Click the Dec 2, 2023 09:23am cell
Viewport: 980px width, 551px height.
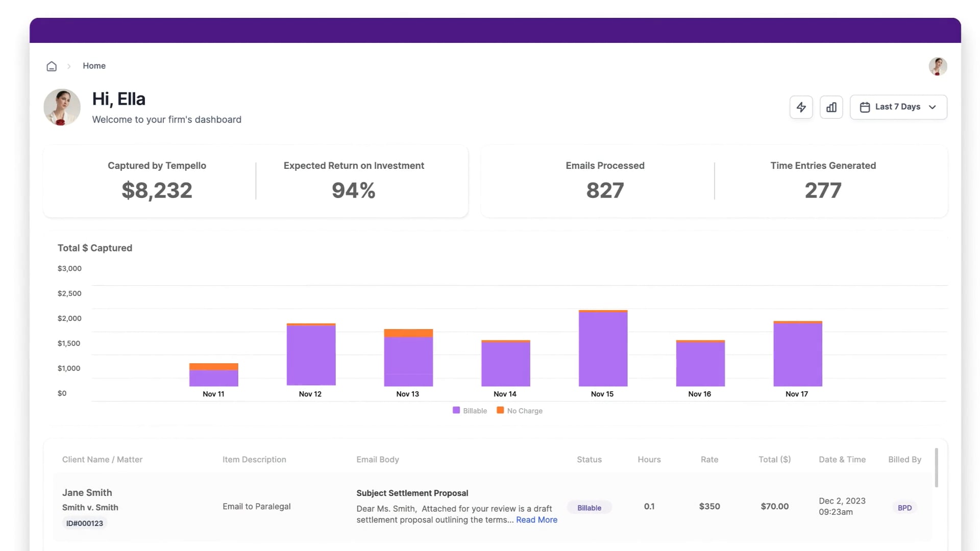[x=842, y=506]
